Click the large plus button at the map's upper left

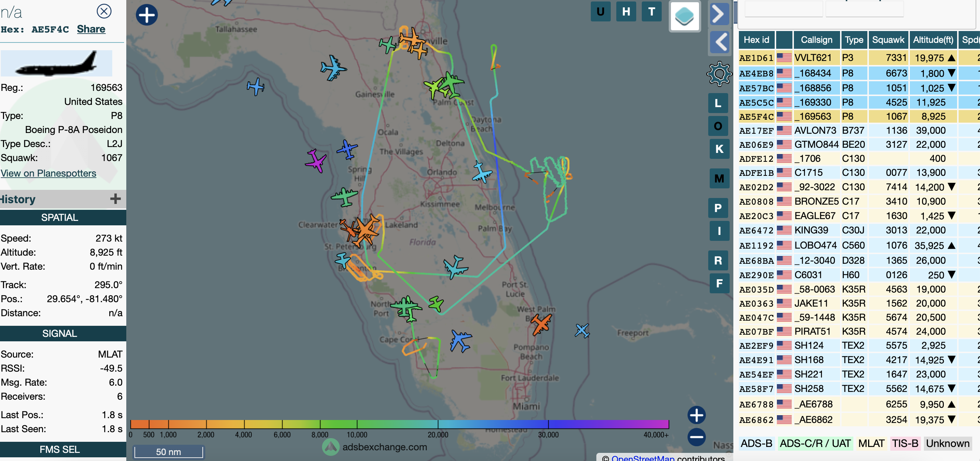pos(147,15)
